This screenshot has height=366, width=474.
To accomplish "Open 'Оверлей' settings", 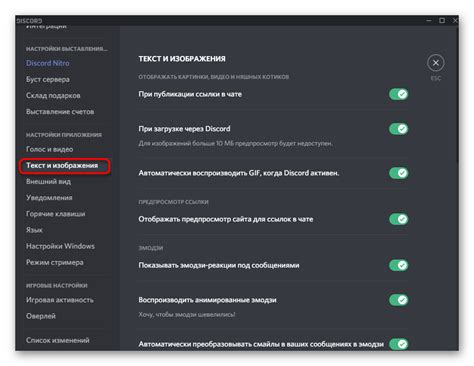I will pos(41,316).
